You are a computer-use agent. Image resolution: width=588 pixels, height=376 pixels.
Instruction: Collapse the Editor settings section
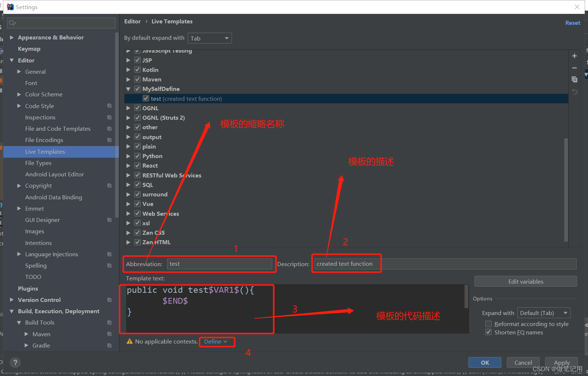[12, 60]
